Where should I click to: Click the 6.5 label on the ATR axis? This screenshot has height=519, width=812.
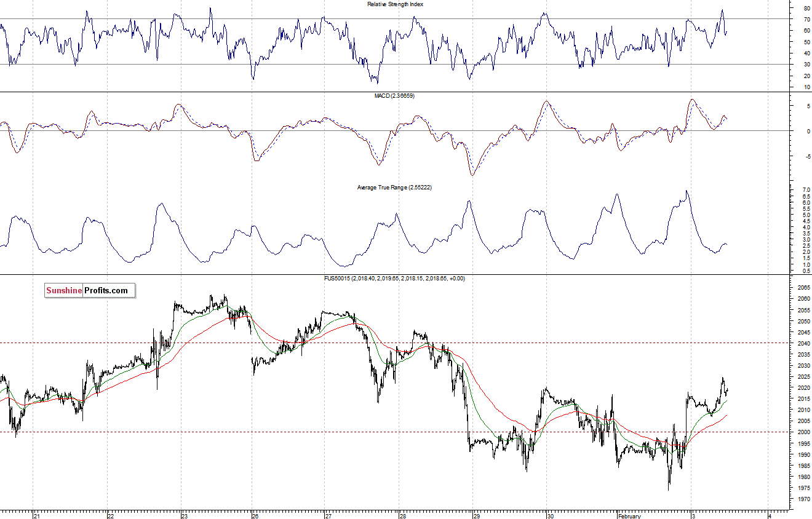pos(806,196)
